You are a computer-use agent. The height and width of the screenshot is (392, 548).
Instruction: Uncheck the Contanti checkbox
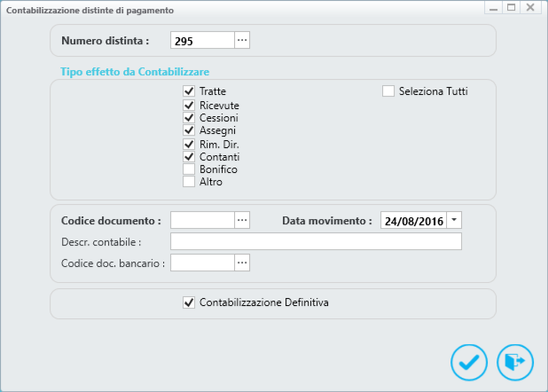pyautogui.click(x=189, y=157)
